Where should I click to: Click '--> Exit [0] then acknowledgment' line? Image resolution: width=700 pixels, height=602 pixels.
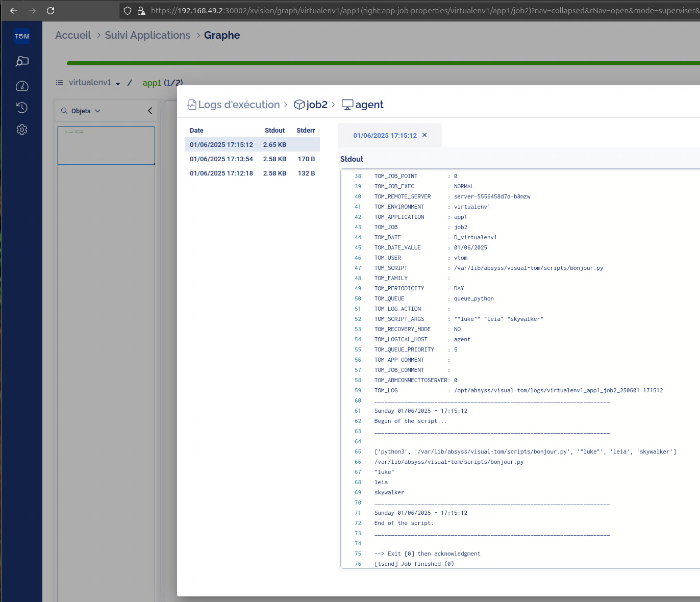[427, 554]
